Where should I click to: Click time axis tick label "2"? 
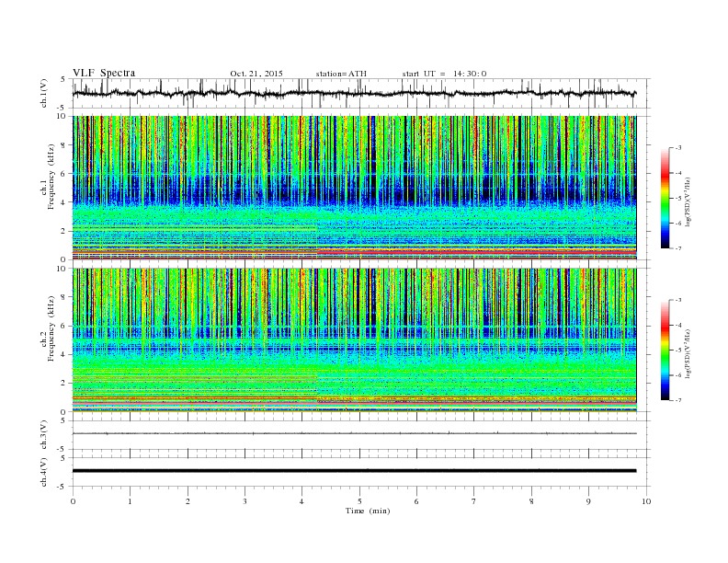pyautogui.click(x=188, y=501)
